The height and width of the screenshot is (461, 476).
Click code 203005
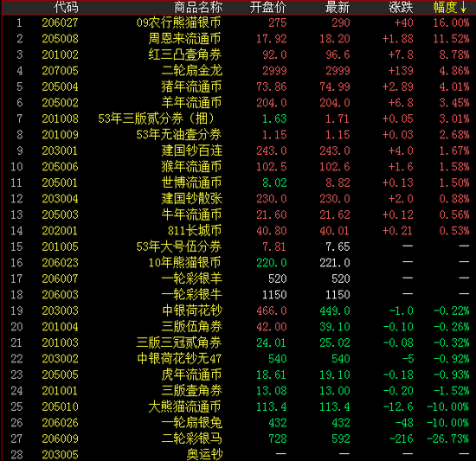(x=60, y=455)
